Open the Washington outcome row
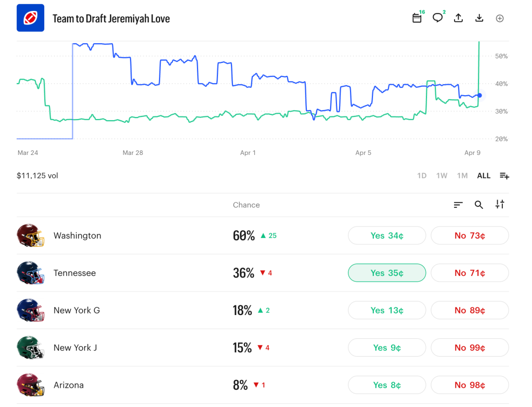 click(x=77, y=235)
